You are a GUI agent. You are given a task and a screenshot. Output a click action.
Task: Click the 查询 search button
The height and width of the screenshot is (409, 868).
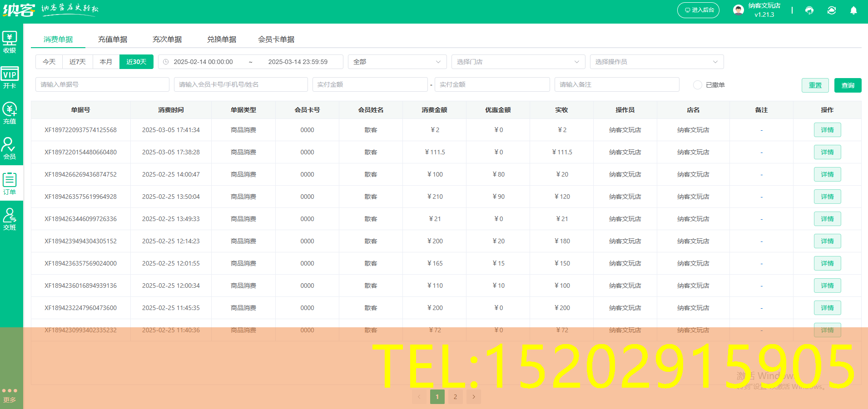pyautogui.click(x=848, y=85)
